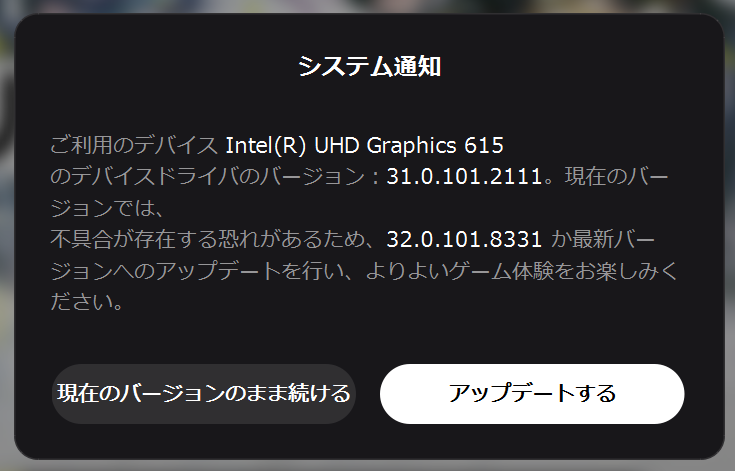The width and height of the screenshot is (735, 471).
Task: Click the システム通知 dialog title
Action: point(369,67)
